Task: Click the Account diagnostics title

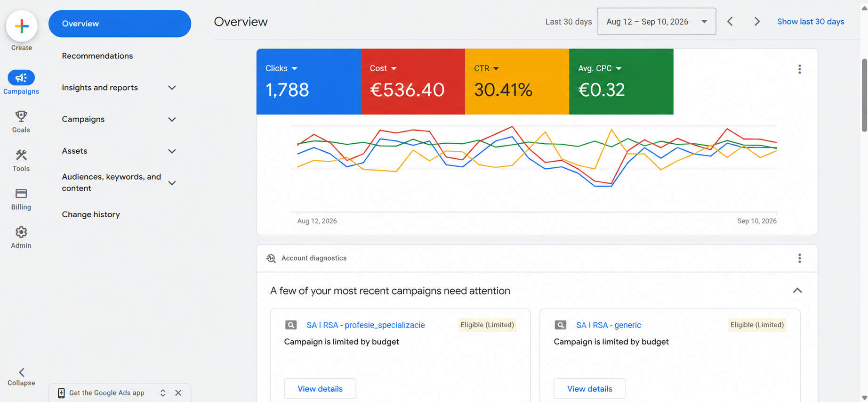Action: click(314, 258)
